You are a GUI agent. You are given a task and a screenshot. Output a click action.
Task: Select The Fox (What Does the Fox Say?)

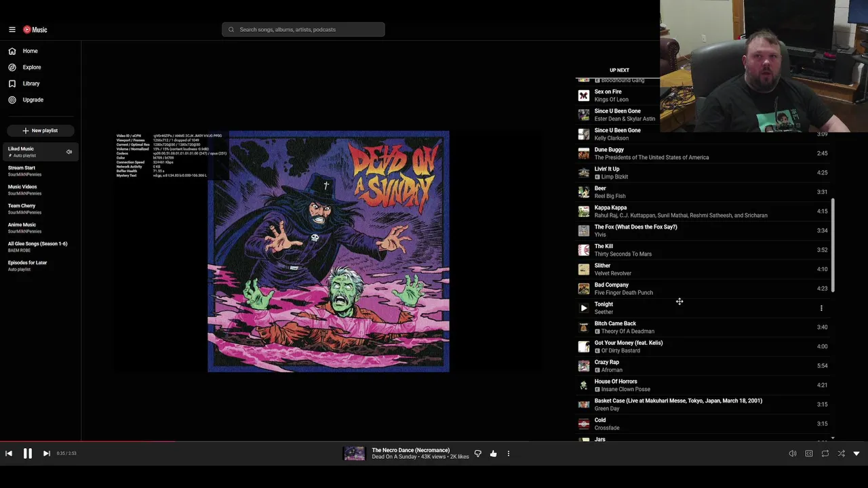(x=703, y=230)
